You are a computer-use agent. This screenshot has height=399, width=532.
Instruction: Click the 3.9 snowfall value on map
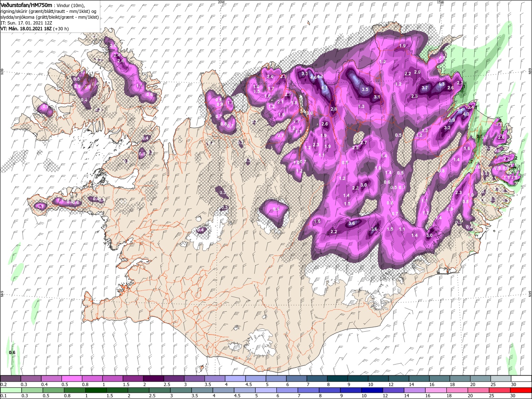point(452,120)
